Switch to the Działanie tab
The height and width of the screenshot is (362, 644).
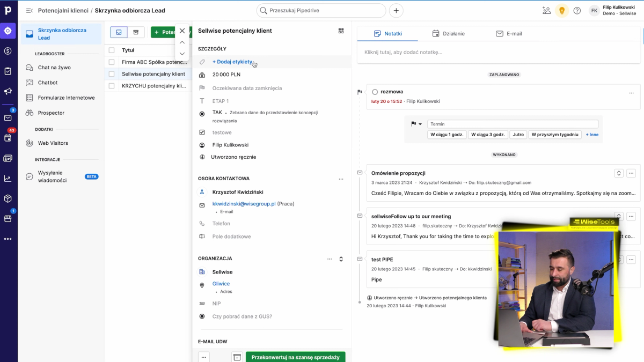(449, 33)
